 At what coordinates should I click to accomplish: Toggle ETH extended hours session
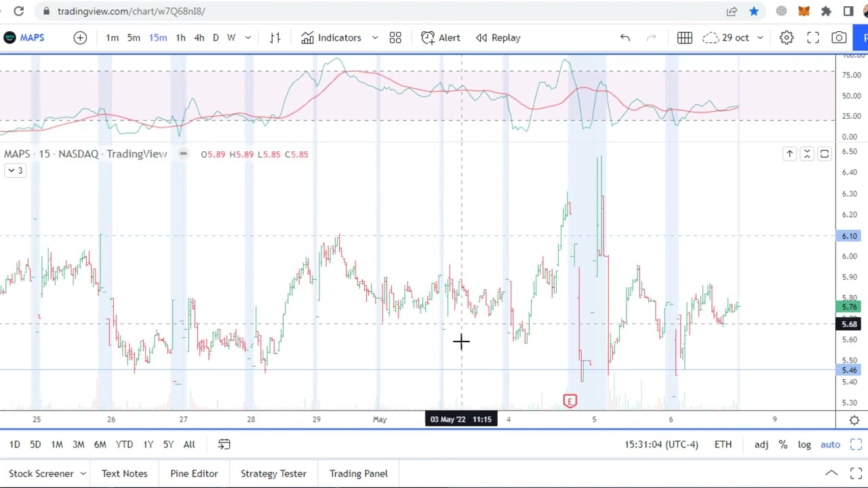pyautogui.click(x=723, y=445)
